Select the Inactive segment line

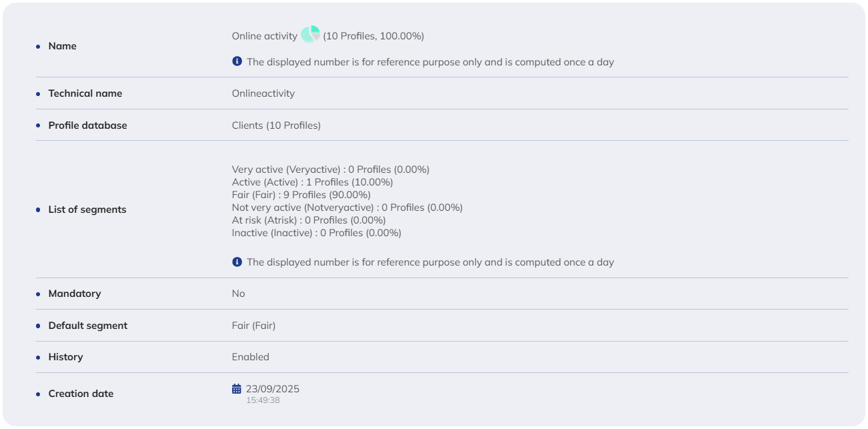point(316,233)
